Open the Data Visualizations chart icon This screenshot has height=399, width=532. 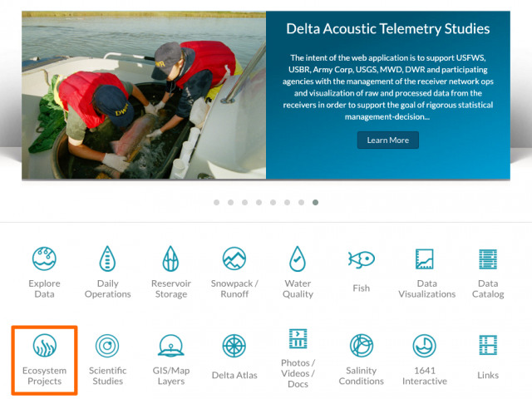(425, 259)
